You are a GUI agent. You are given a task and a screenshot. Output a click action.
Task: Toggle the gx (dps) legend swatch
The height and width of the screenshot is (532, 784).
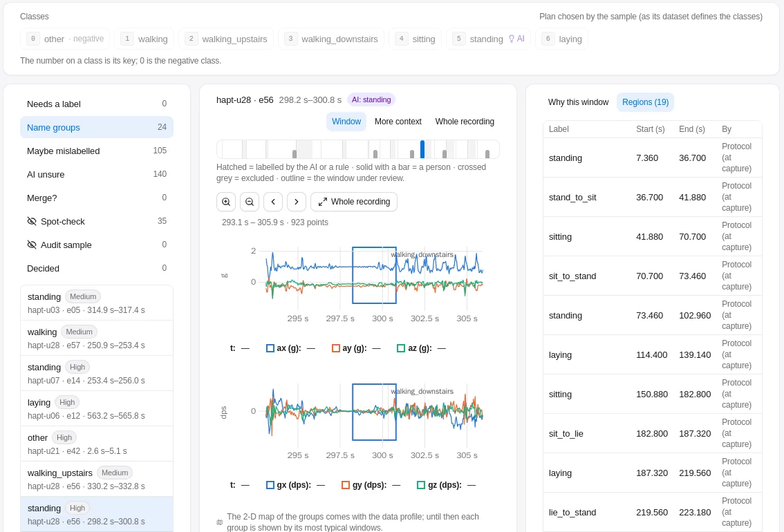[270, 485]
